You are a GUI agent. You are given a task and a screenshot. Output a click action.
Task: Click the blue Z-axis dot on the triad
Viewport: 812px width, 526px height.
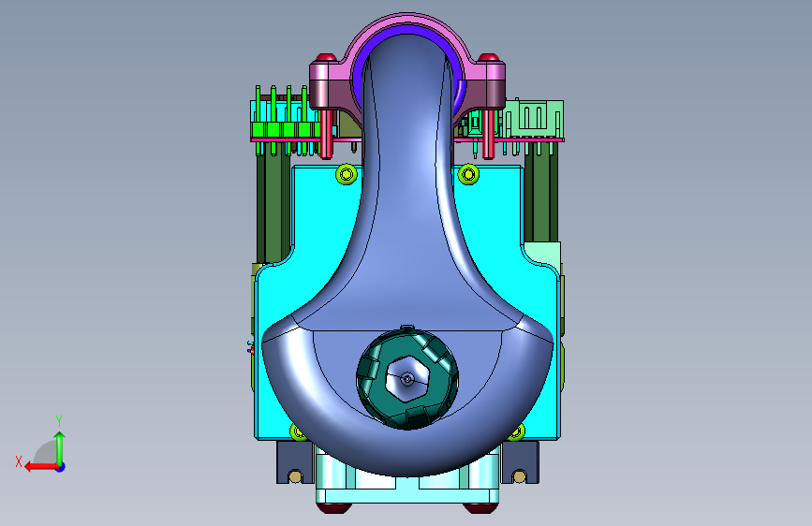pos(61,467)
